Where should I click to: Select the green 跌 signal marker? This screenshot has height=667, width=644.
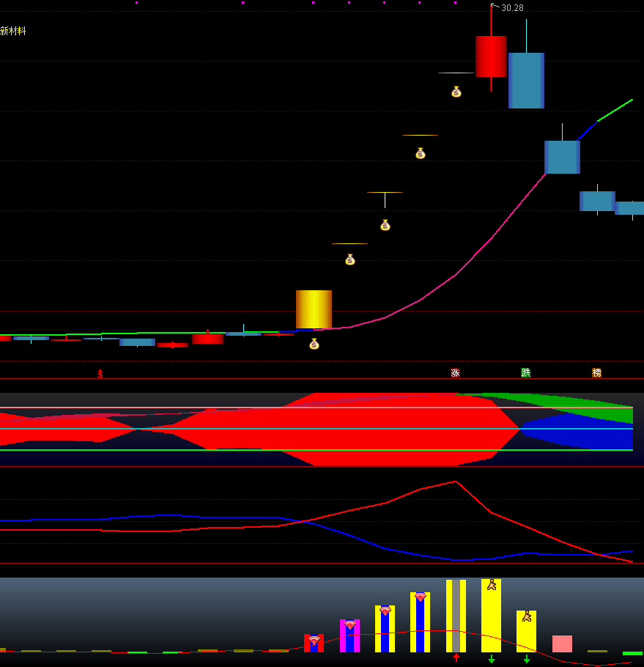525,372
